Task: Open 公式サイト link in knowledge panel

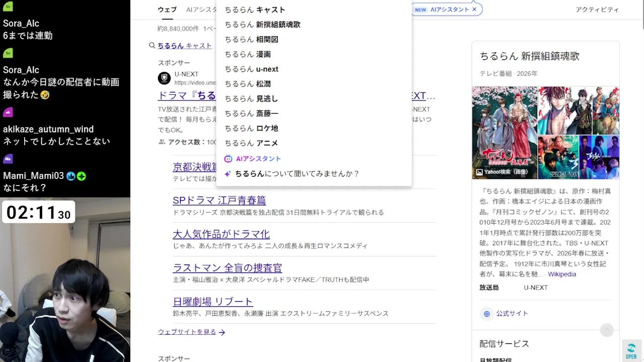Action: (512, 313)
